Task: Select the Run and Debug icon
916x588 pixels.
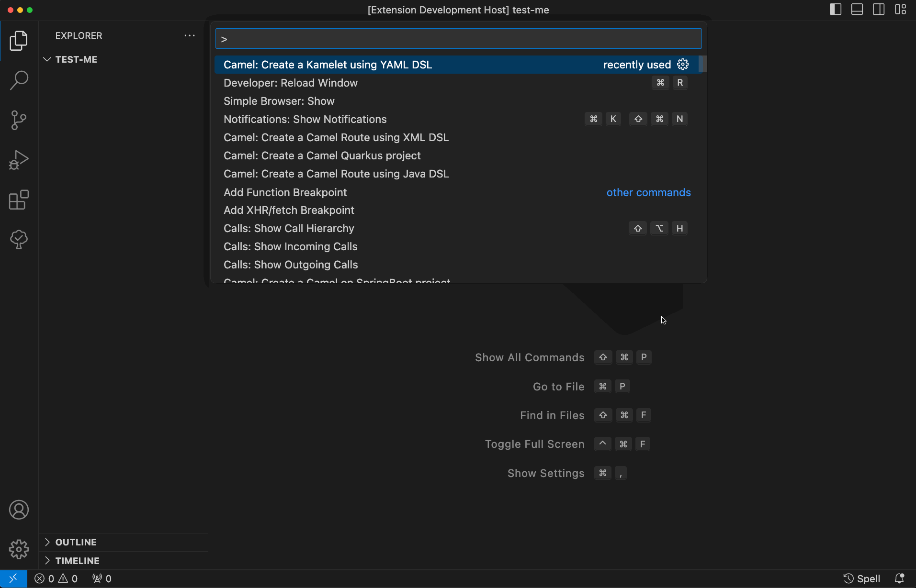Action: pos(19,159)
